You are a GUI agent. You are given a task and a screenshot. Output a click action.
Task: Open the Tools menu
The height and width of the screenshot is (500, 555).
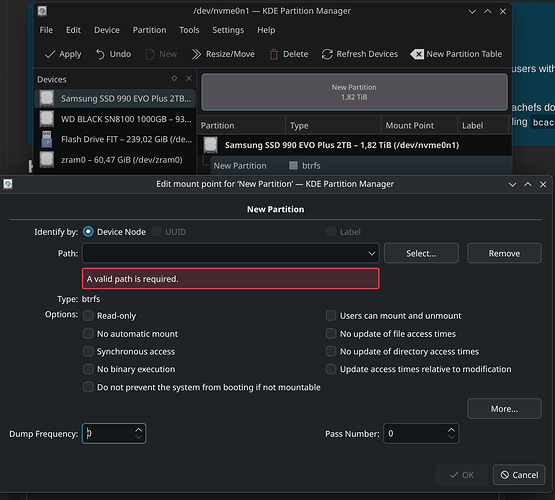click(x=189, y=30)
